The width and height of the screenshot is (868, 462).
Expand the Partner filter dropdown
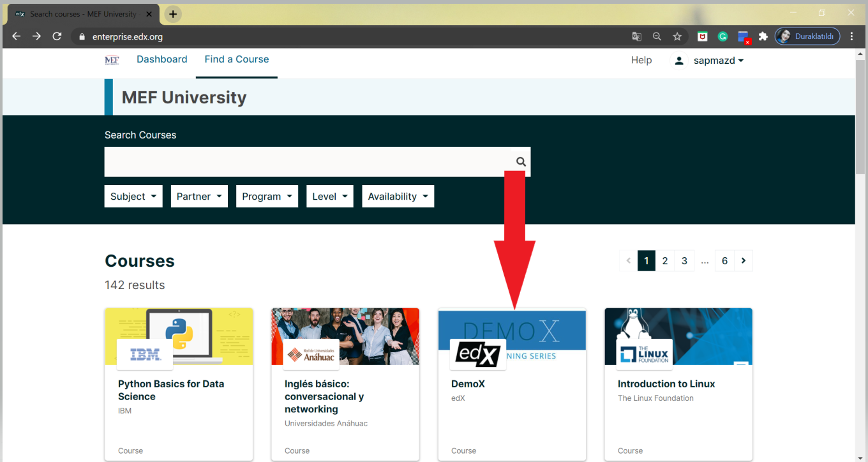(199, 197)
